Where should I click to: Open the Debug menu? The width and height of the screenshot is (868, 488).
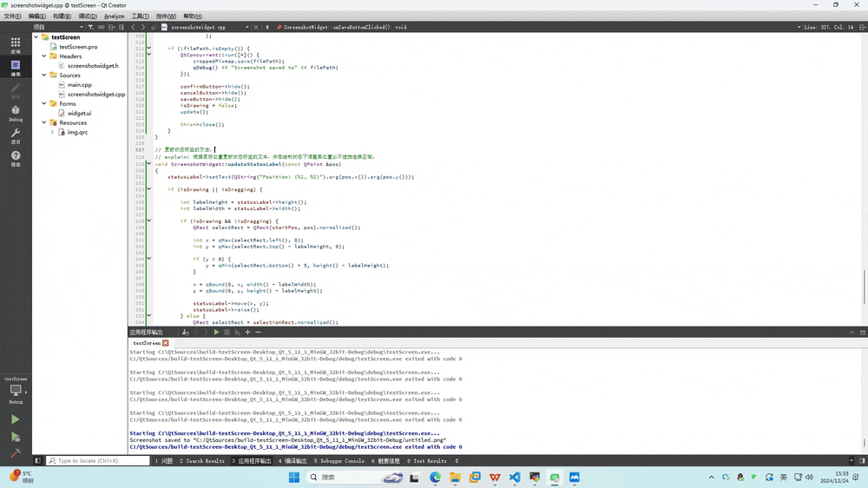[88, 16]
